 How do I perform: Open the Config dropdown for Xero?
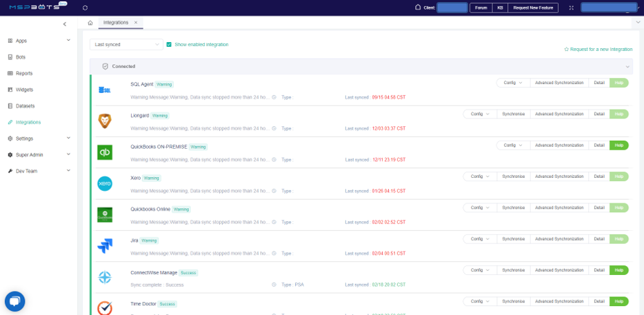pyautogui.click(x=480, y=176)
